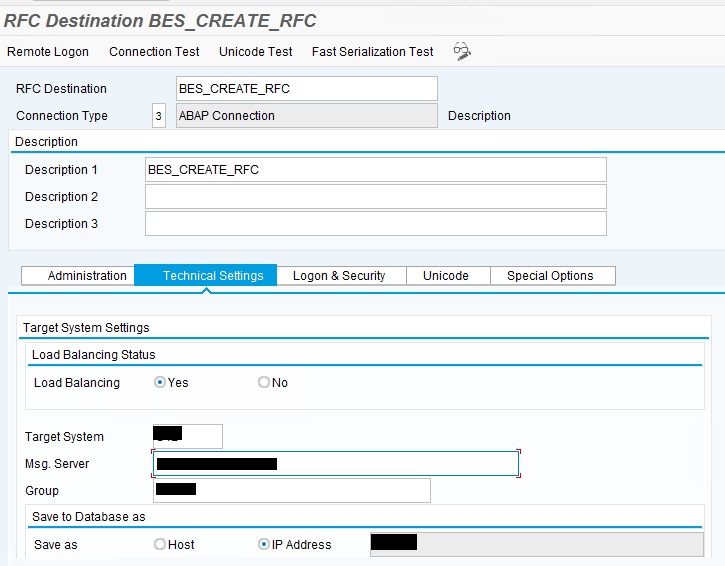Click the greyed IP address value field

[537, 544]
